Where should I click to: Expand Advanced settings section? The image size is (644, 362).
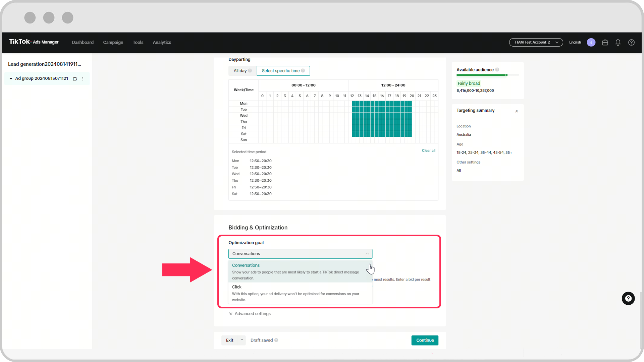(x=250, y=313)
